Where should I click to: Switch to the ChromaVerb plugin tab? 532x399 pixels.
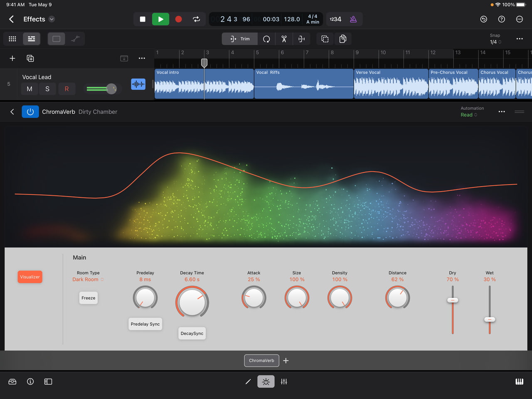point(261,360)
